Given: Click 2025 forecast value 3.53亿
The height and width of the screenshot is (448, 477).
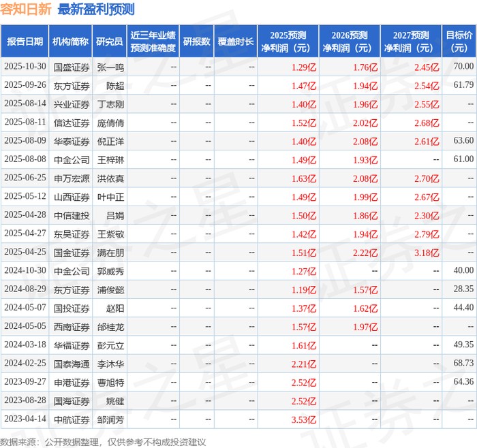Looking at the screenshot, I should point(304,419).
